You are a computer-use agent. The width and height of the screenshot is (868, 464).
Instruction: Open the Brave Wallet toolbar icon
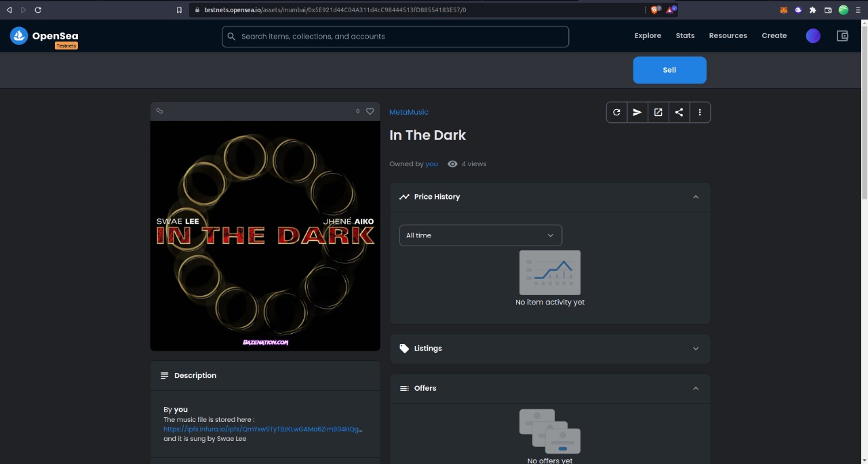[x=828, y=10]
